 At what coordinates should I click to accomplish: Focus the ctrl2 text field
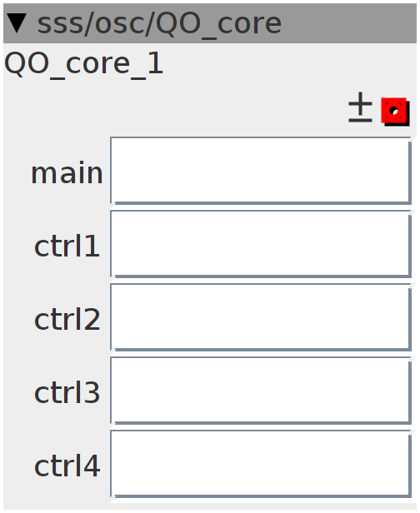(261, 317)
